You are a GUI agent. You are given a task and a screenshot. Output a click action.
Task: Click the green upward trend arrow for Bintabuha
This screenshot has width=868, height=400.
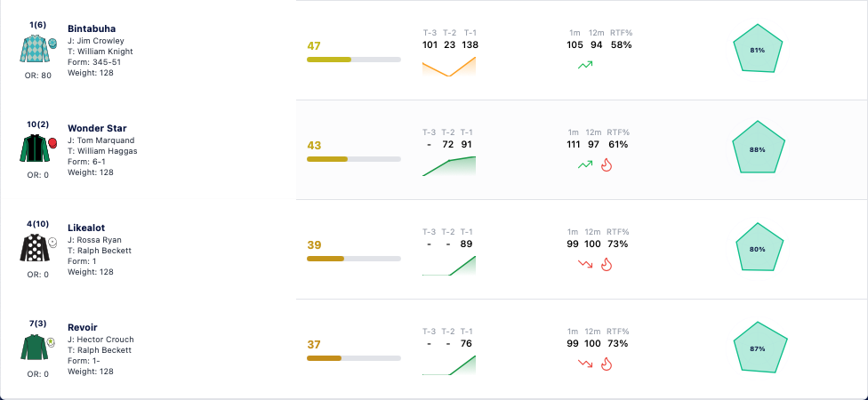click(585, 65)
